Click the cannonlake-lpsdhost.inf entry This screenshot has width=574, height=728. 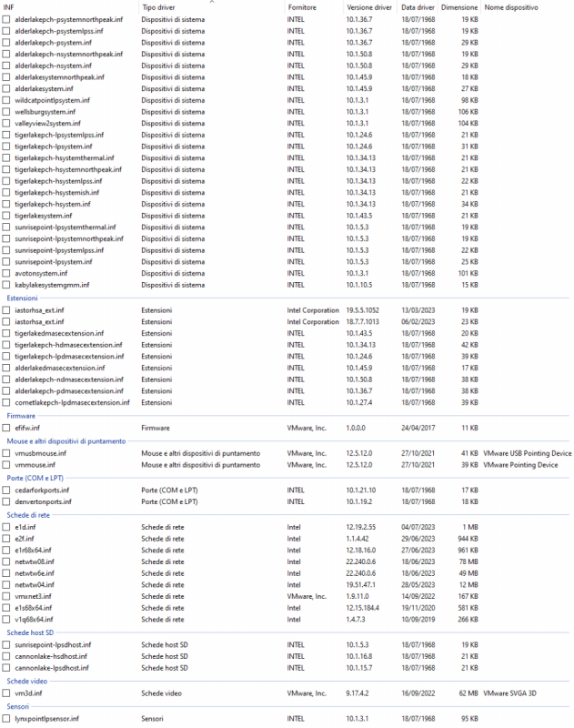pos(52,668)
